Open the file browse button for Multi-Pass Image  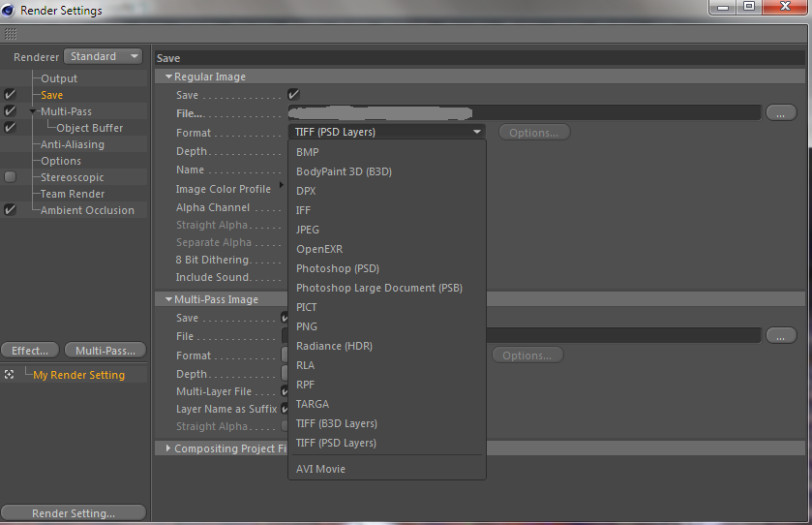click(780, 335)
